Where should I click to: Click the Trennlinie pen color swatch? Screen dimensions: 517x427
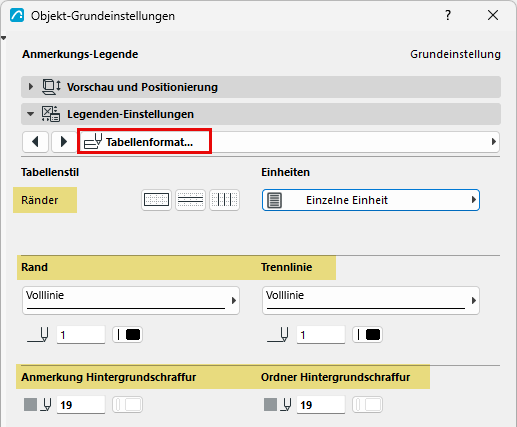coord(367,335)
